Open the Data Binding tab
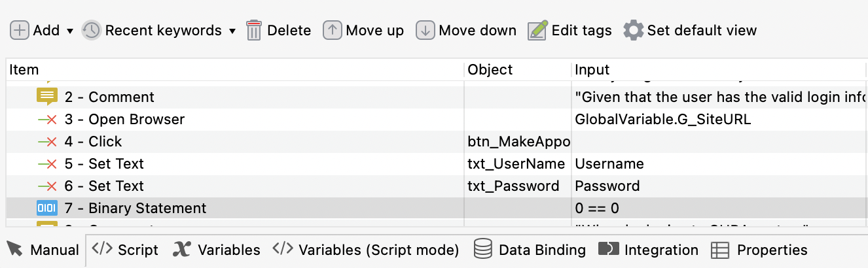 [530, 250]
